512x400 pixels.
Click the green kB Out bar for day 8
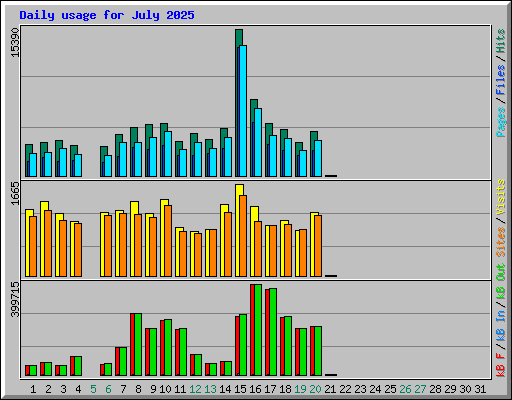coord(138,344)
